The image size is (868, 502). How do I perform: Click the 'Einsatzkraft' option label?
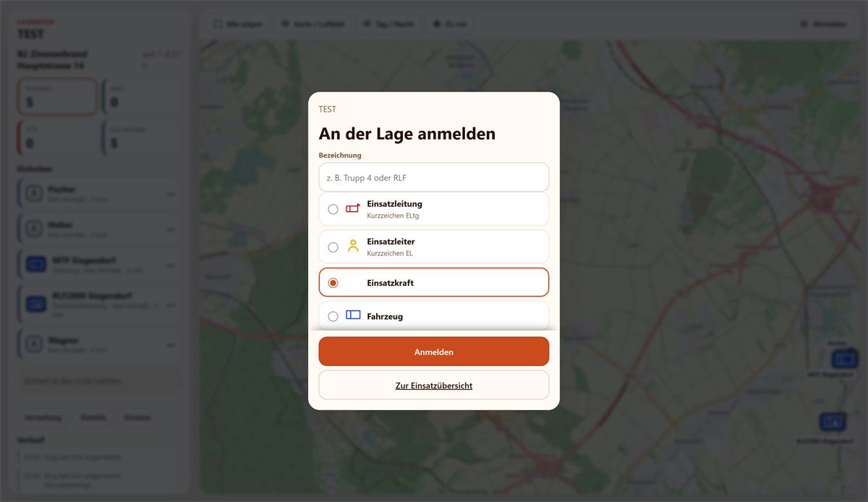[391, 283]
